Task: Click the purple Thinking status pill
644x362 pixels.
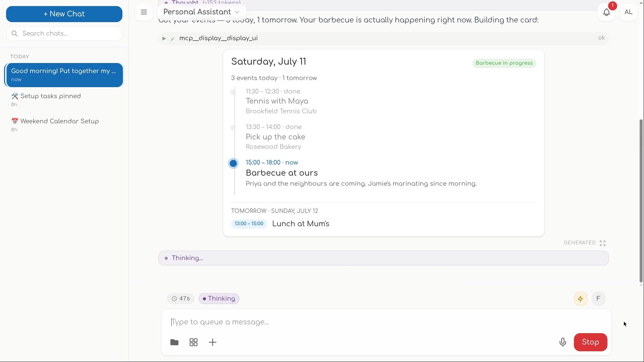Action: (x=219, y=299)
